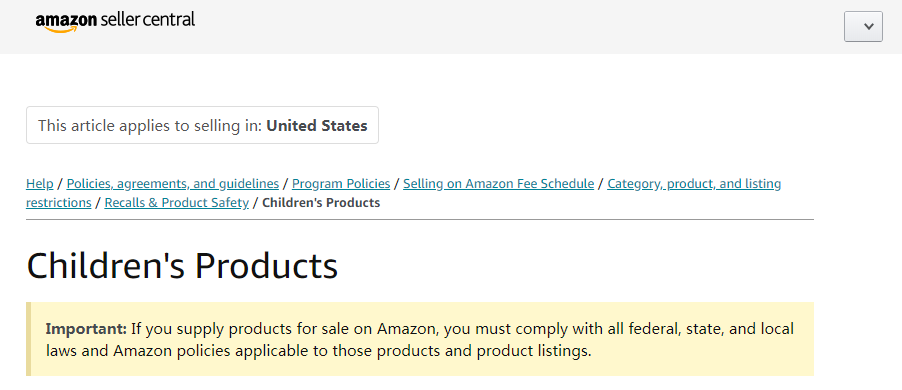Click the horizontal divider below the breadcrumbs

pos(420,220)
